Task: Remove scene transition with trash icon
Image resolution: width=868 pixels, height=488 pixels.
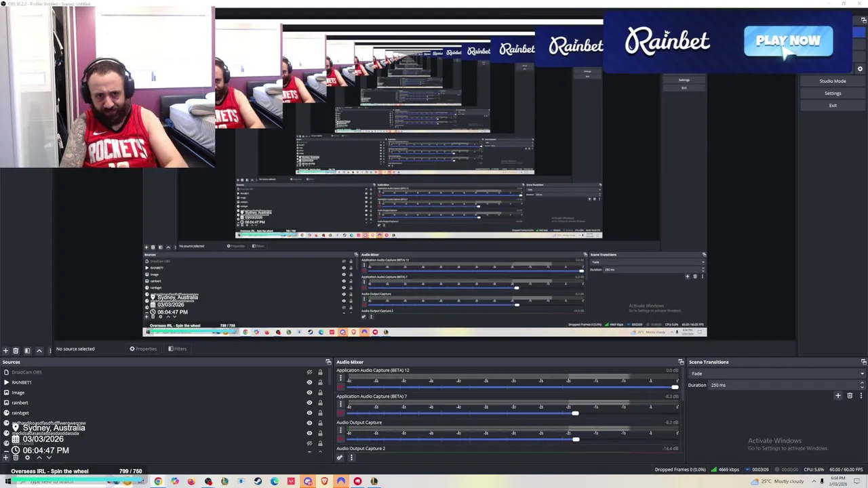Action: click(x=850, y=396)
